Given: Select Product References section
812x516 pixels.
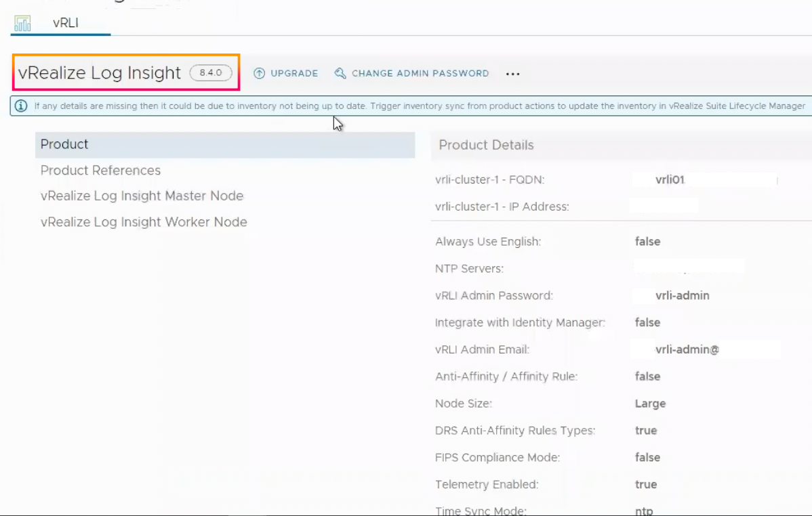Looking at the screenshot, I should click(x=100, y=170).
